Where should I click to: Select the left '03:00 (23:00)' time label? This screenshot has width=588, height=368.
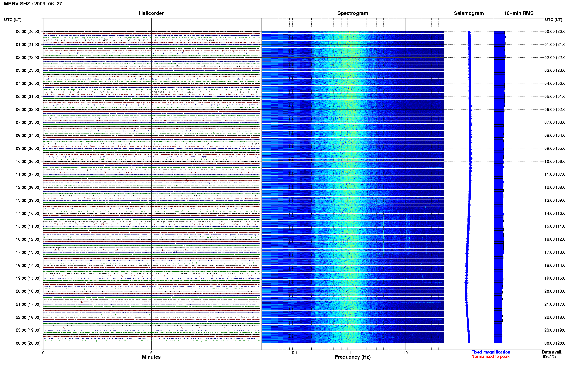[28, 70]
